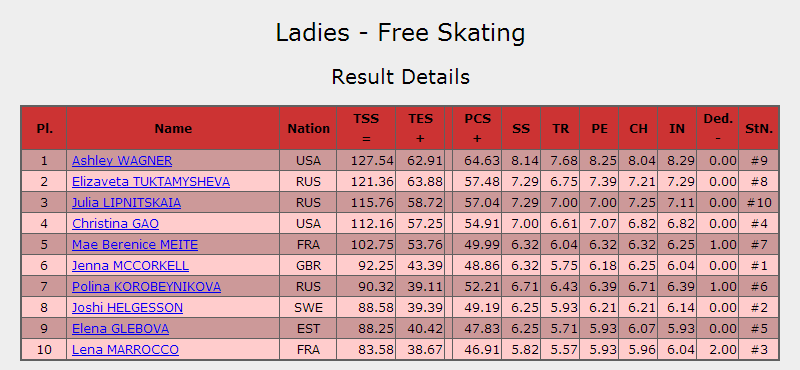The height and width of the screenshot is (370, 800).
Task: Click the TES column header
Action: pos(420,128)
